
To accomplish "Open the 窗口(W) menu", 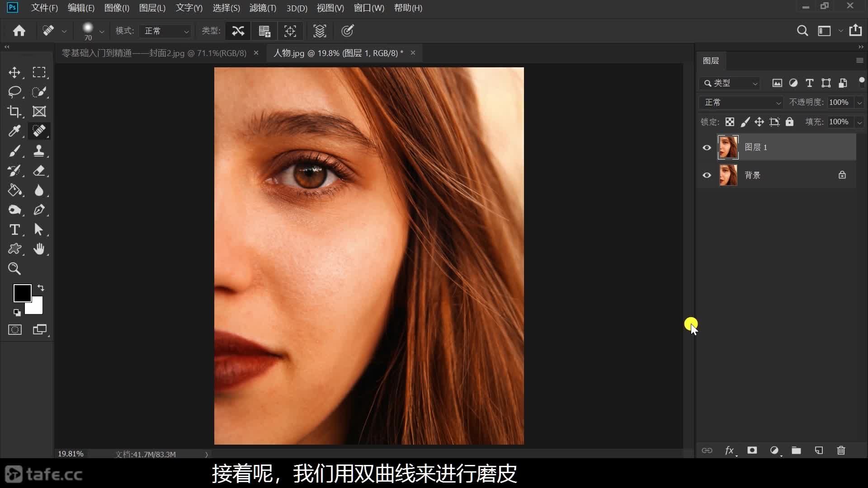I will [x=369, y=8].
